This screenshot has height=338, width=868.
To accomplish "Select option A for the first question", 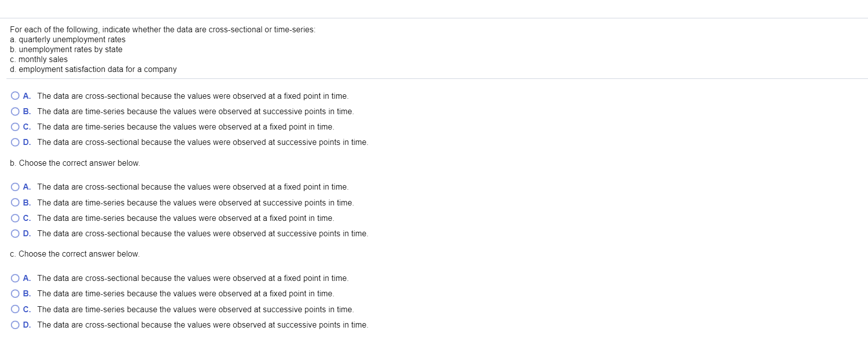I will [x=15, y=96].
